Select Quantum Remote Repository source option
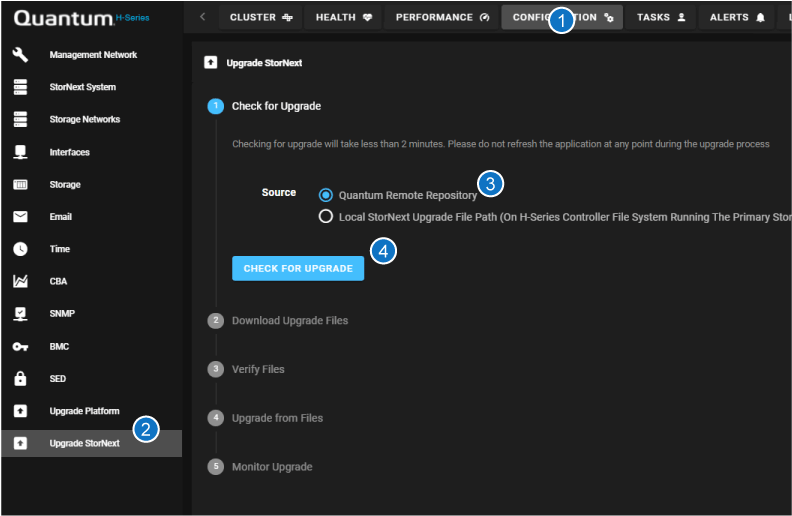Screen dimensions: 792x516 pos(326,195)
